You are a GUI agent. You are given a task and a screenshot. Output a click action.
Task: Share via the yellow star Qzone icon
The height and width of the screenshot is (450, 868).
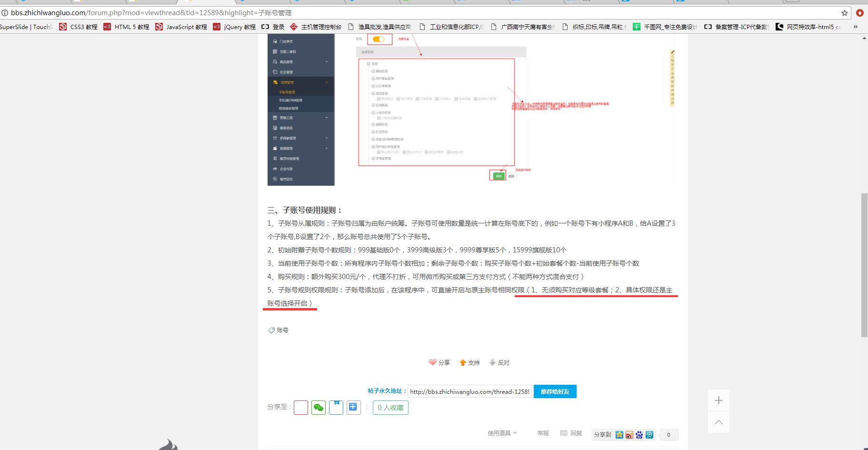coord(619,435)
